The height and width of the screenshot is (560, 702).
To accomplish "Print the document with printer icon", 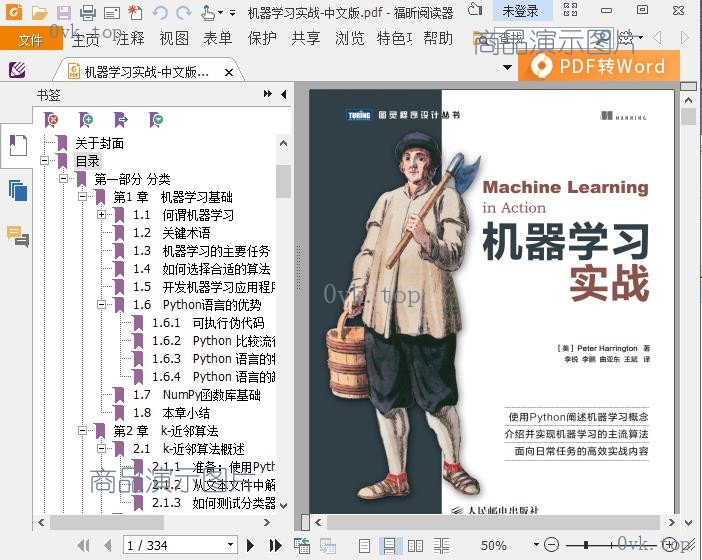I will [88, 13].
